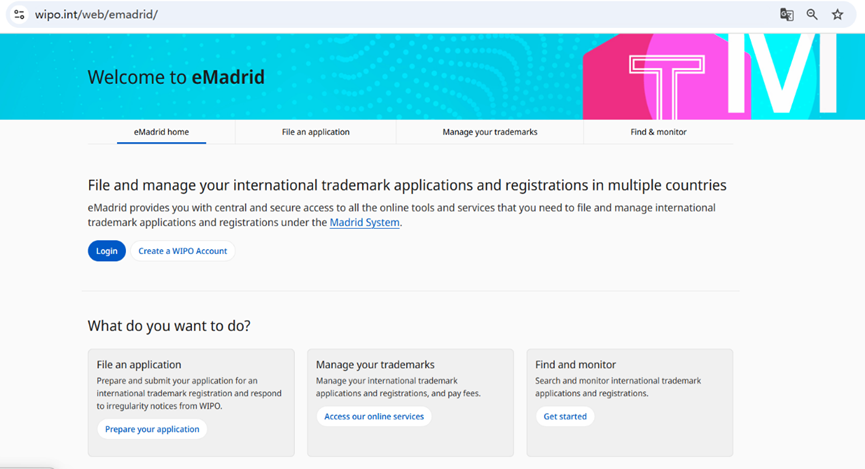The height and width of the screenshot is (469, 865).
Task: Click the URL wipo.int/web/emadrid/ in address bar
Action: click(96, 14)
